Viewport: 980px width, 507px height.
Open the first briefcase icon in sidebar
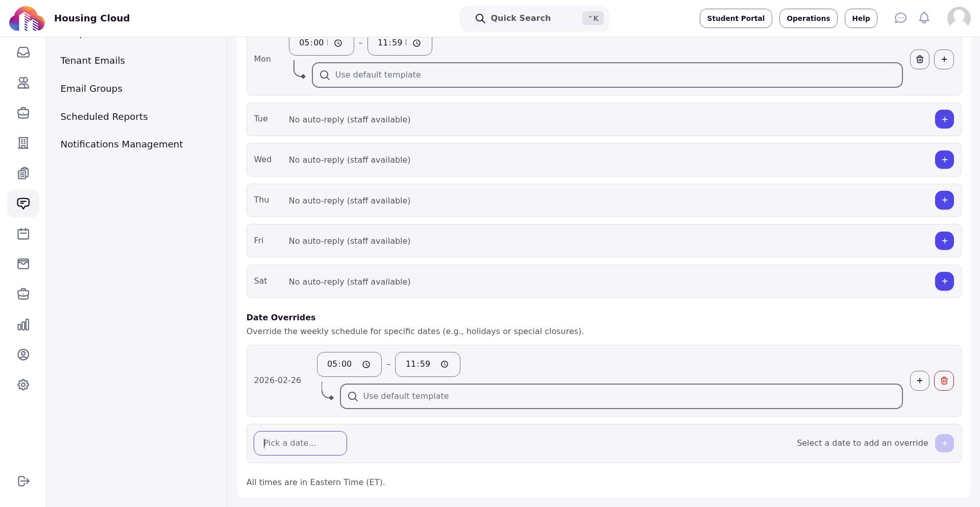pos(23,113)
